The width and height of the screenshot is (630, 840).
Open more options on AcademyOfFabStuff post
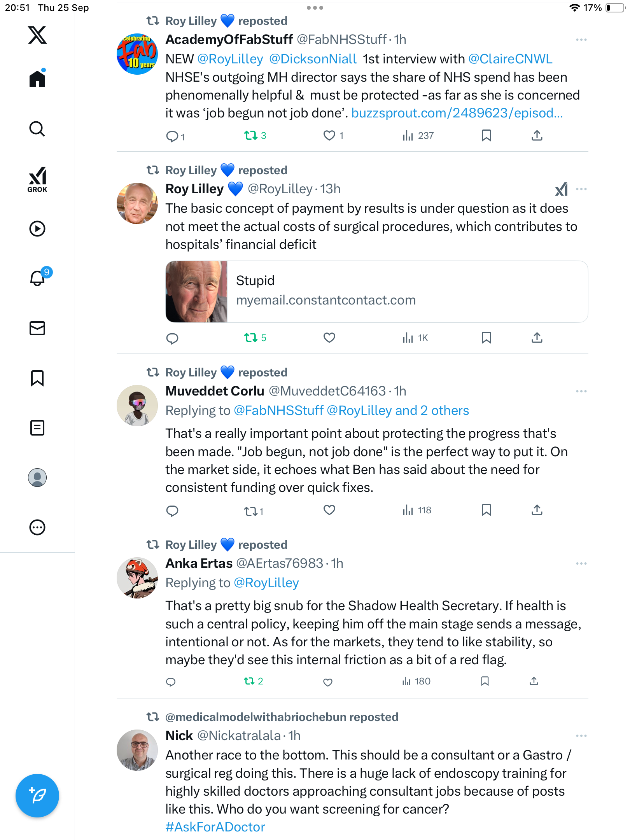[x=581, y=40]
